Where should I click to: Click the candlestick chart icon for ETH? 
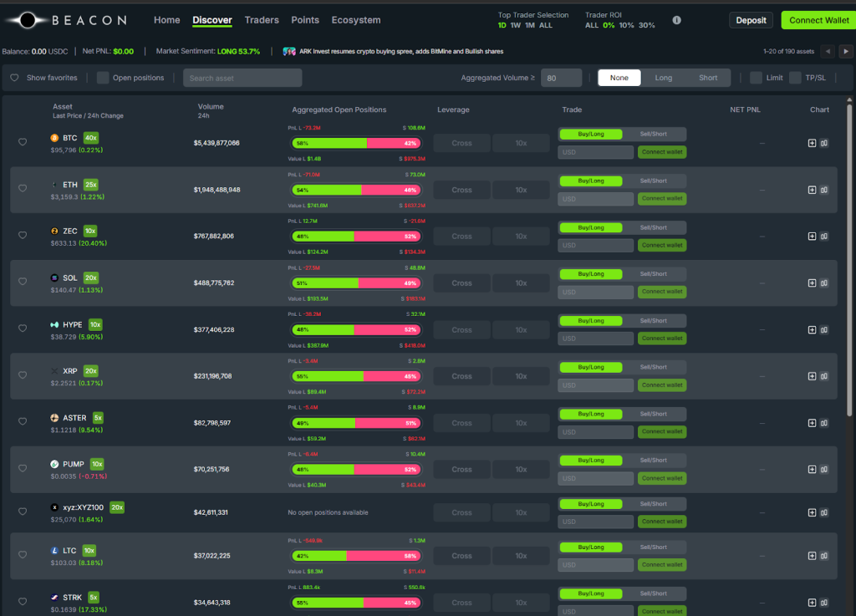[824, 190]
